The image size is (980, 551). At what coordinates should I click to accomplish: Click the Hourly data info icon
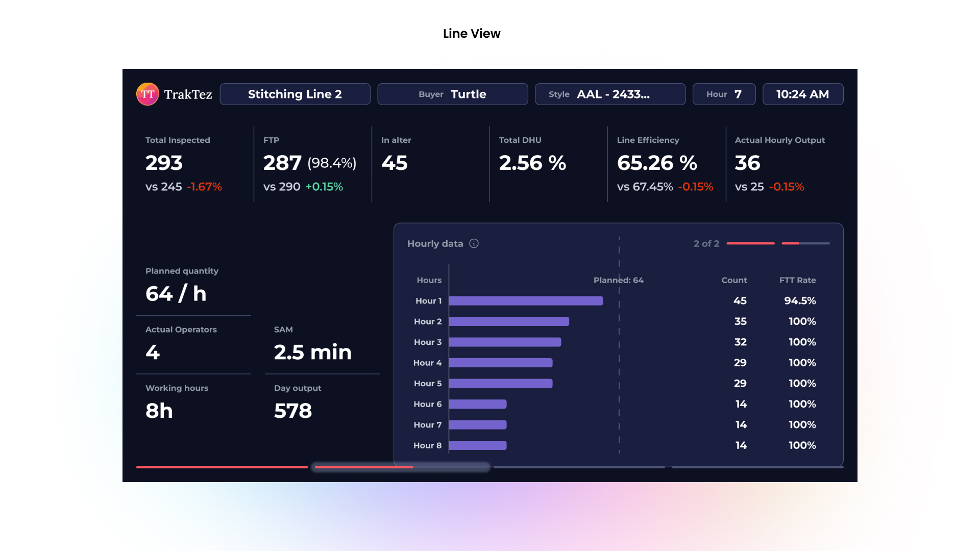pyautogui.click(x=474, y=243)
